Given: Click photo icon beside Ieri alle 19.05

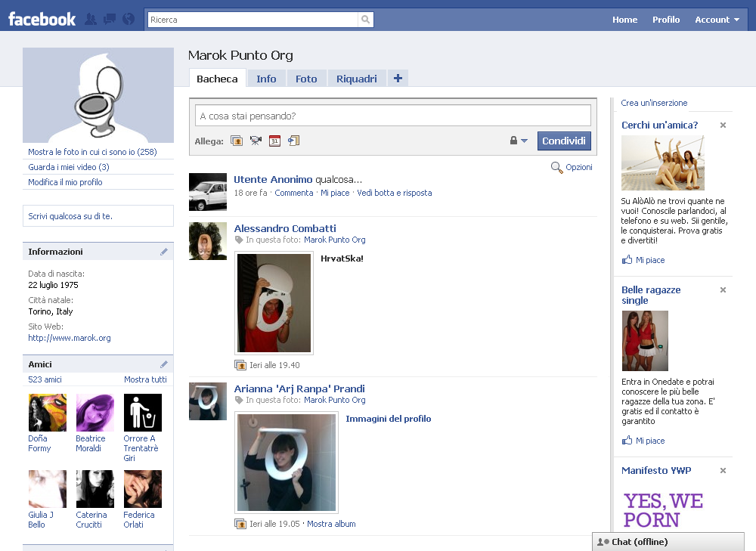Looking at the screenshot, I should pyautogui.click(x=240, y=524).
